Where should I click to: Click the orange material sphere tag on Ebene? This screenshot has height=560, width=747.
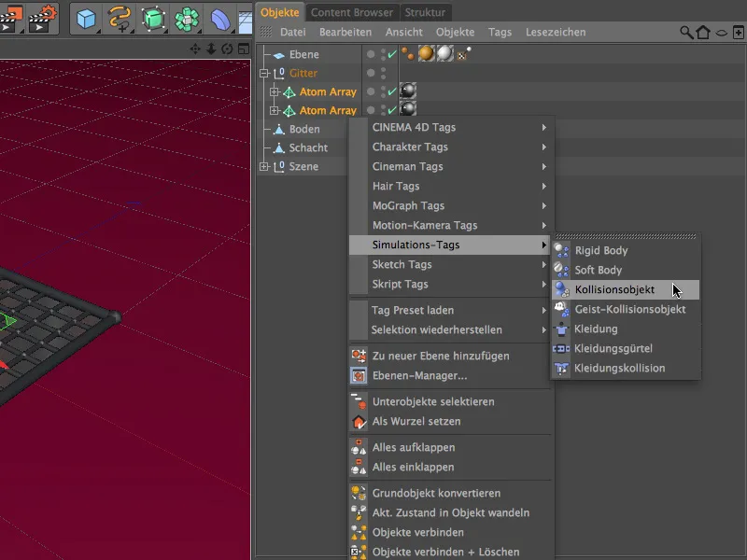tap(427, 54)
